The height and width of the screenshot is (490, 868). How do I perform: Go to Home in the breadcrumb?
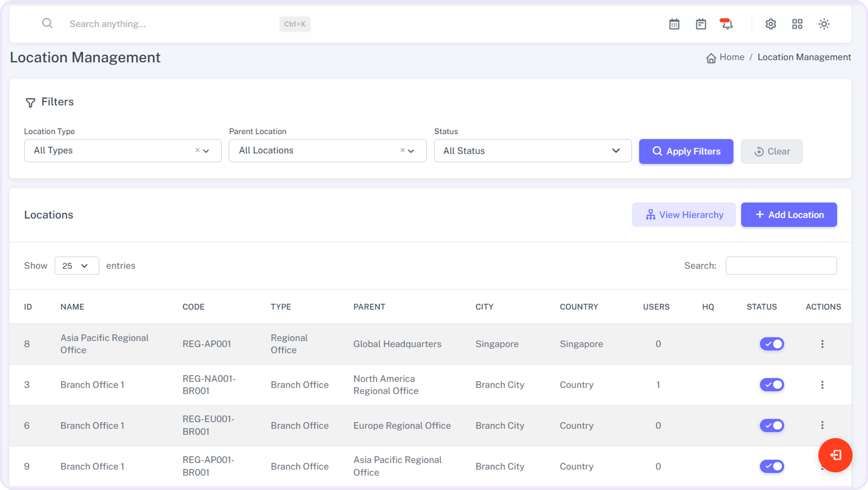[731, 57]
